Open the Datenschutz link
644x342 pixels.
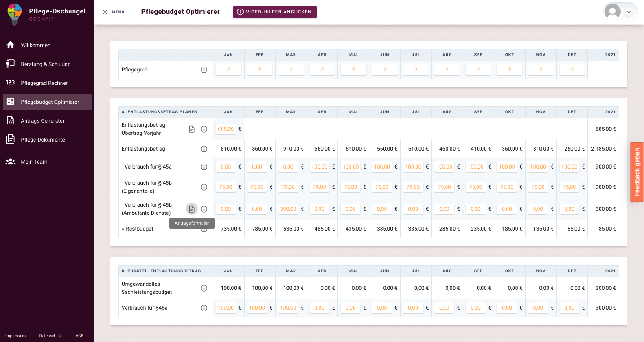(x=51, y=336)
